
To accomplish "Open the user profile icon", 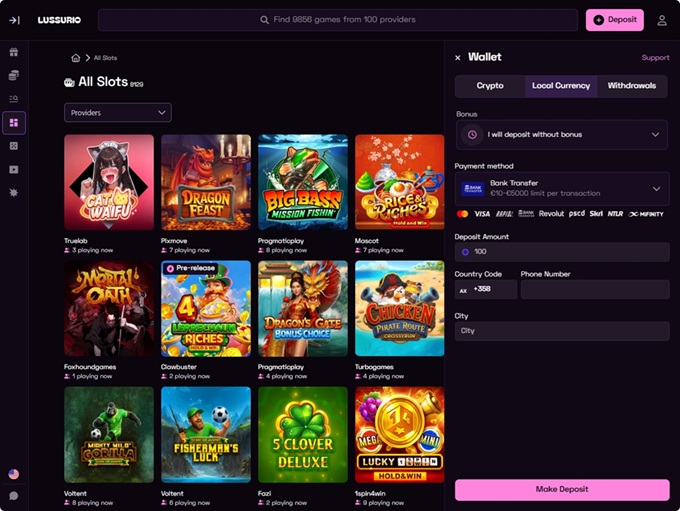I will (662, 20).
